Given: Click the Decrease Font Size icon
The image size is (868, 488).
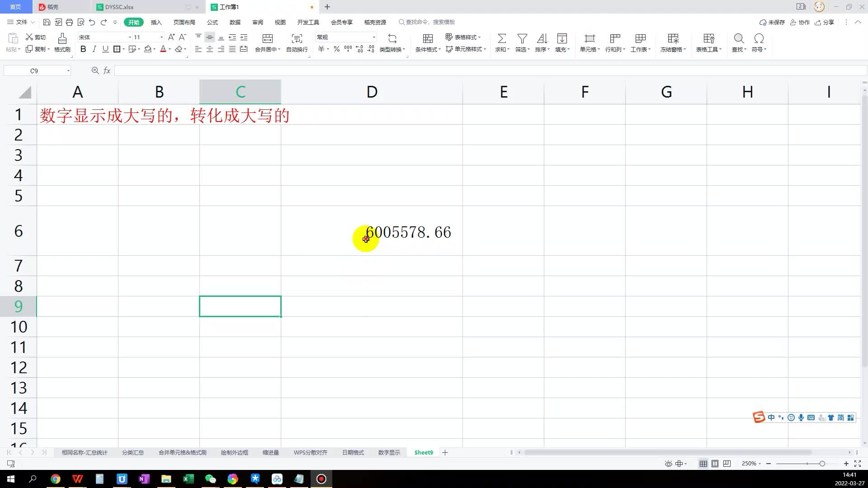Looking at the screenshot, I should 183,37.
